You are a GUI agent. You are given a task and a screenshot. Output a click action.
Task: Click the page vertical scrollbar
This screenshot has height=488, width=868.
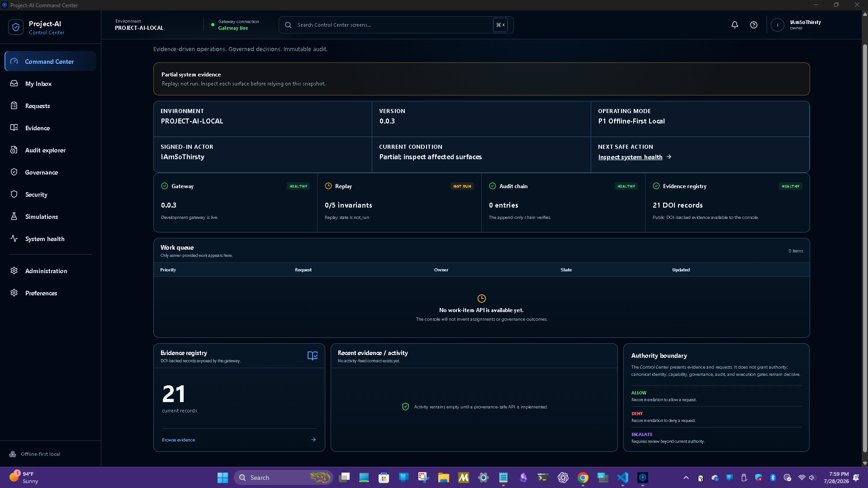point(865,248)
